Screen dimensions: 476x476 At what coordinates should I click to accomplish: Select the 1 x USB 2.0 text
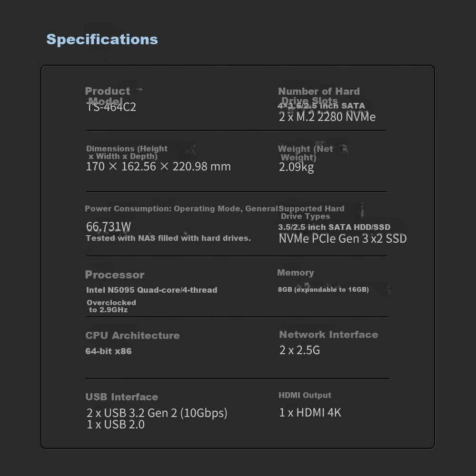[115, 425]
